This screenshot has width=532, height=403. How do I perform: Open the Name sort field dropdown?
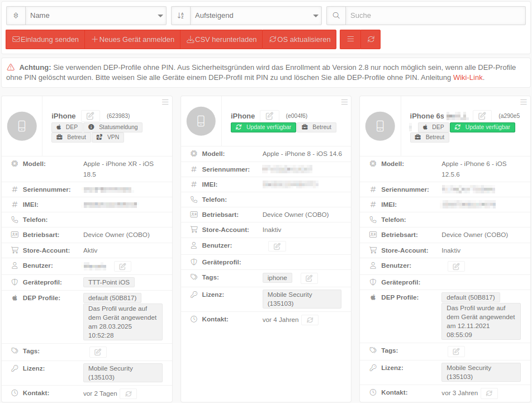point(96,16)
